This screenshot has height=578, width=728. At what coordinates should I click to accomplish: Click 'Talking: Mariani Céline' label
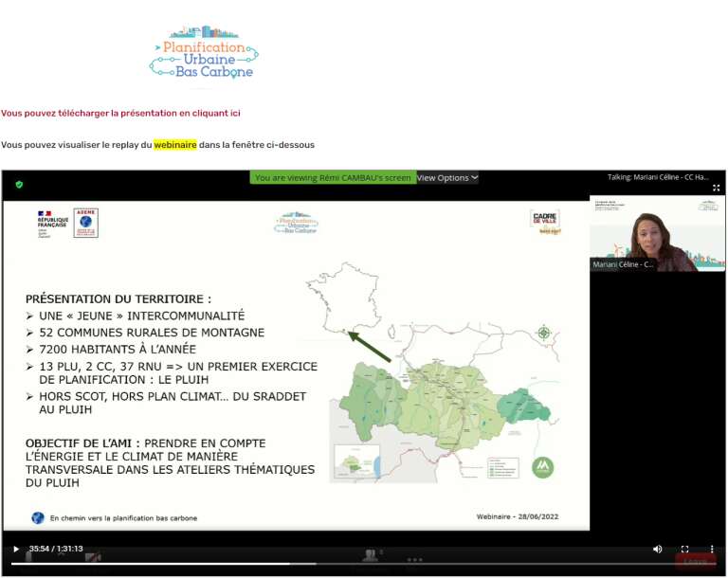(658, 177)
